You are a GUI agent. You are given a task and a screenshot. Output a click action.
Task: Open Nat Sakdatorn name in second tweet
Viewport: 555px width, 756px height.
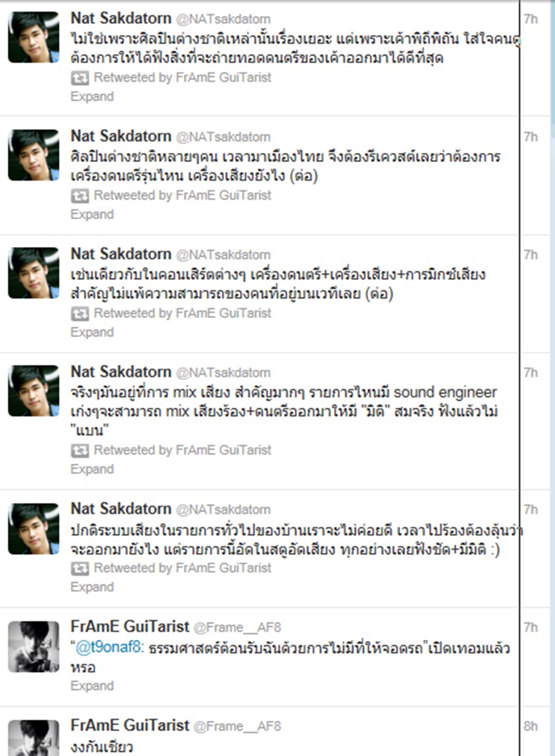[x=121, y=136]
